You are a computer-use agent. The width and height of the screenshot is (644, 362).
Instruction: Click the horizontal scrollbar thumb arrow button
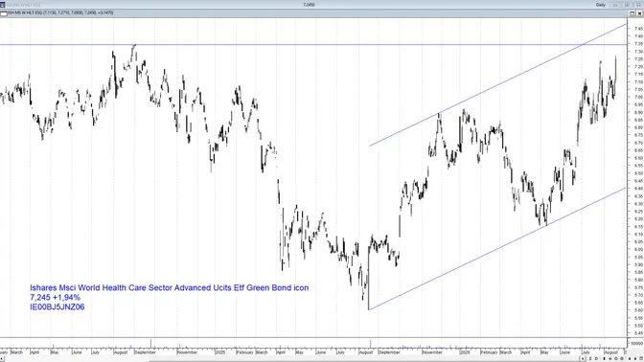click(583, 359)
